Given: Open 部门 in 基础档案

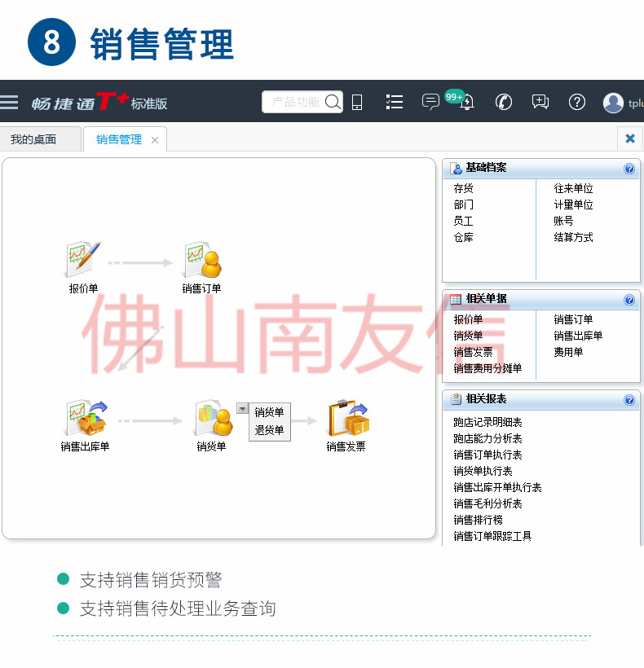Looking at the screenshot, I should click(x=463, y=204).
